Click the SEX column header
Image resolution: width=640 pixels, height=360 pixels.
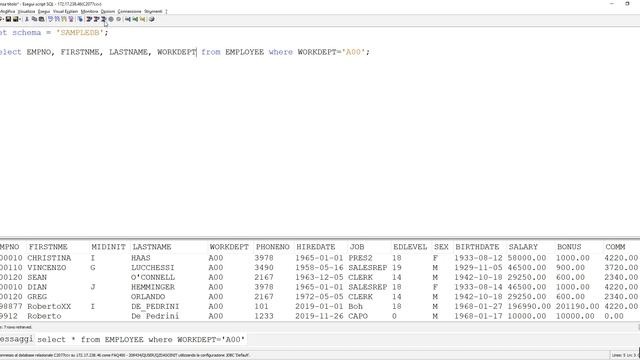click(441, 247)
